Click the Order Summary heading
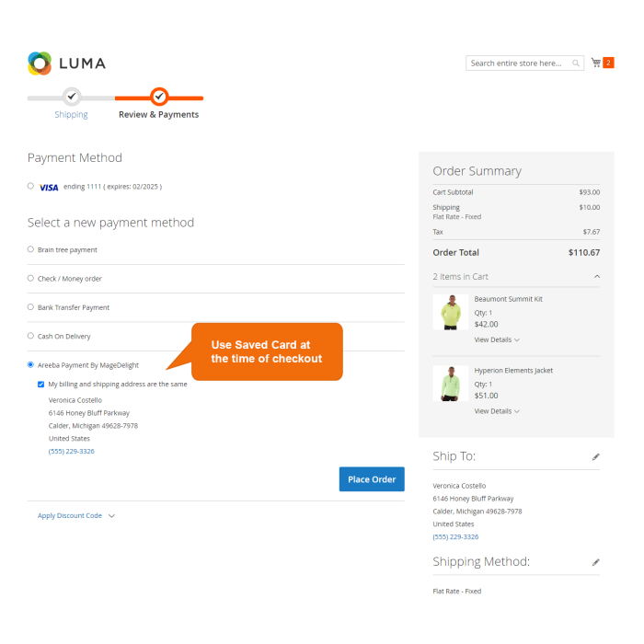 pos(477,171)
